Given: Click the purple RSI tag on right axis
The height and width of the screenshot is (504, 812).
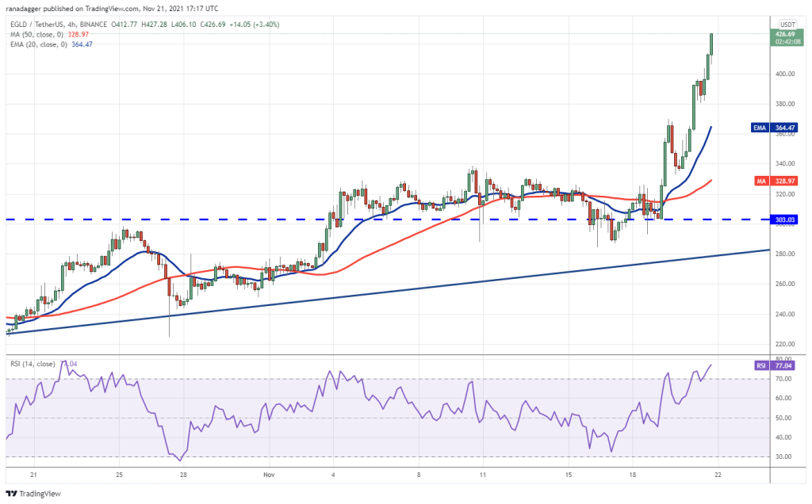Looking at the screenshot, I should tap(759, 365).
